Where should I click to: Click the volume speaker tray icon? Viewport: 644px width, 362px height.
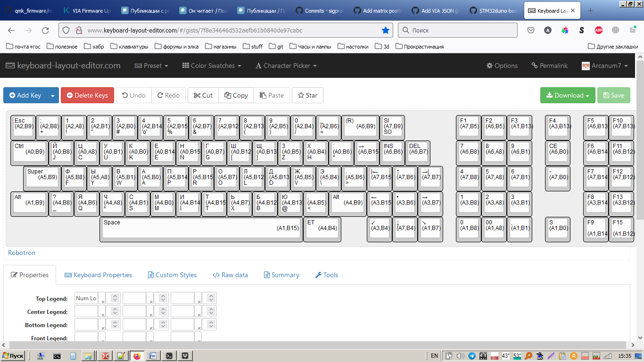[x=460, y=356]
